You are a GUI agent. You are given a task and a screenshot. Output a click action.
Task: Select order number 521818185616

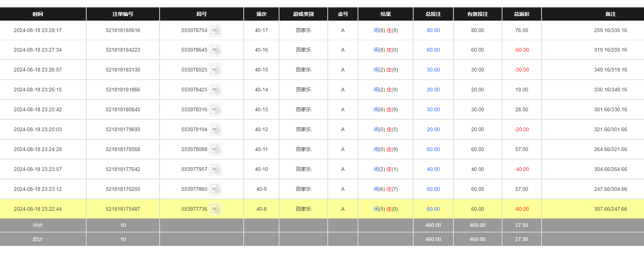point(123,31)
